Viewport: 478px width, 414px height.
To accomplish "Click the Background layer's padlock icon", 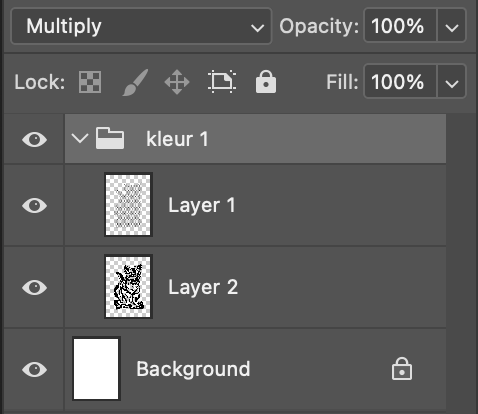I will 402,369.
